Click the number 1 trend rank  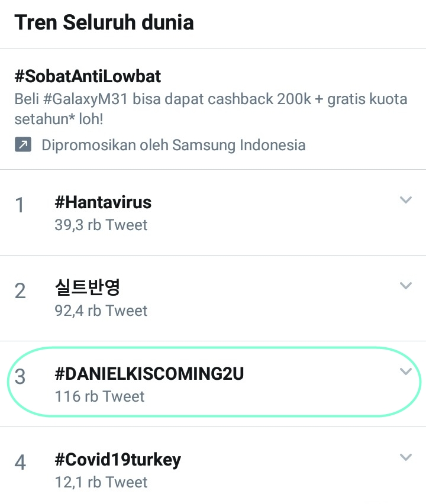[x=20, y=205]
